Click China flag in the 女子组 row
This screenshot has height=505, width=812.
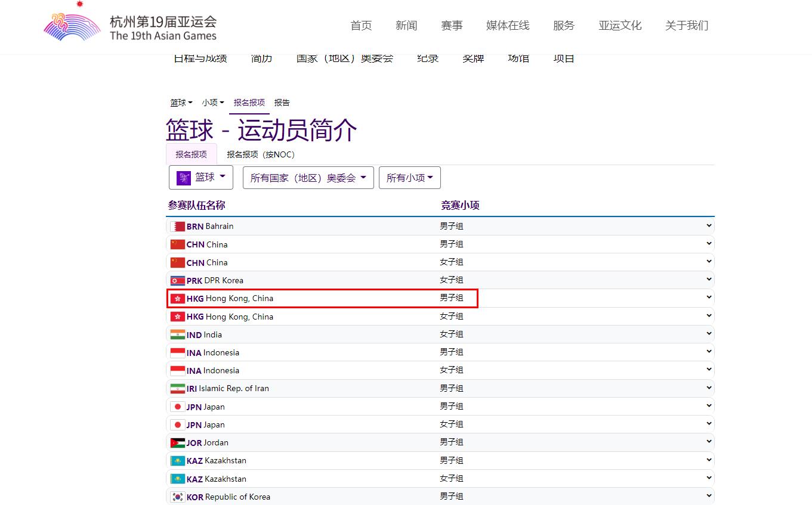click(178, 262)
